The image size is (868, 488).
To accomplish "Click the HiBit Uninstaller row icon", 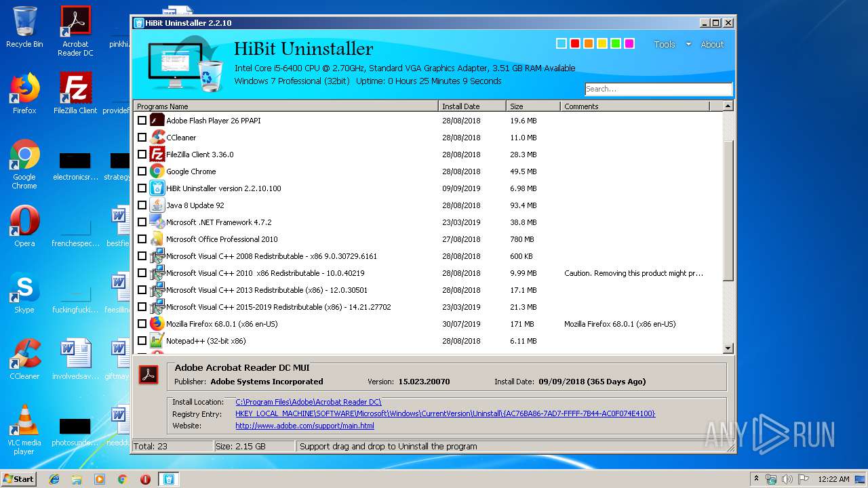I will (157, 188).
